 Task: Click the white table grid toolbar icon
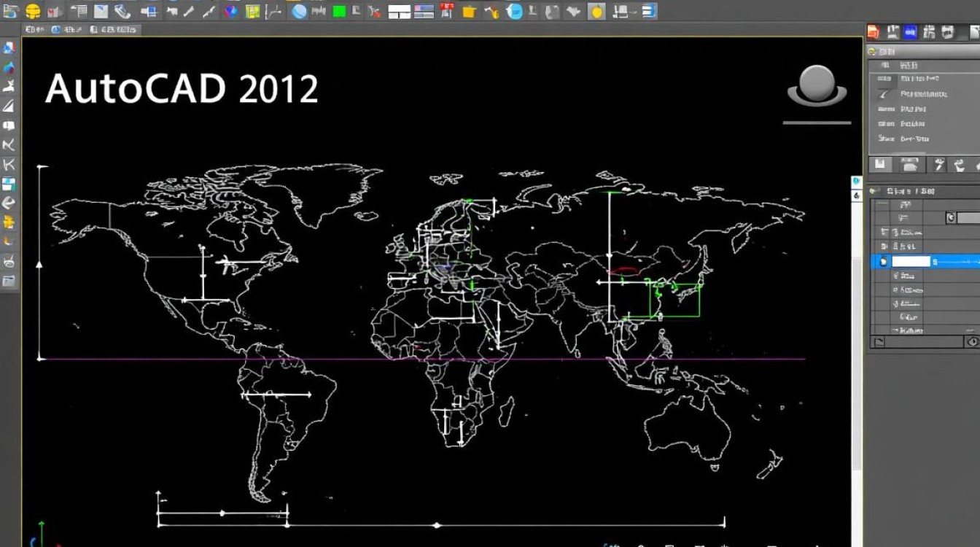[399, 11]
